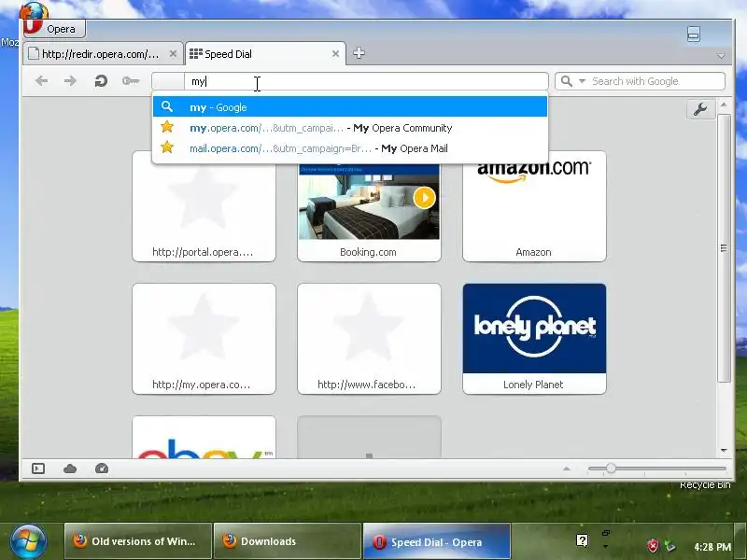This screenshot has width=747, height=560.
Task: Open the Amazon speed dial tile
Action: point(534,206)
